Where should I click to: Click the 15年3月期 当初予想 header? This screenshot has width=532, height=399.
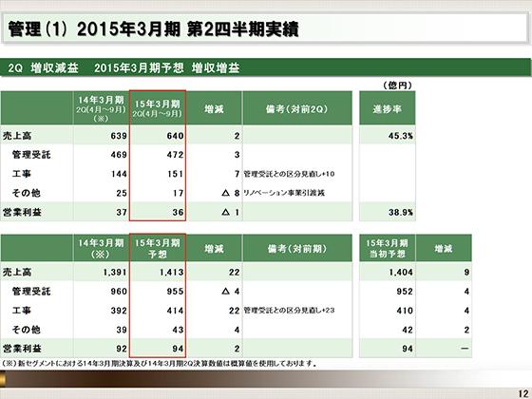(388, 248)
